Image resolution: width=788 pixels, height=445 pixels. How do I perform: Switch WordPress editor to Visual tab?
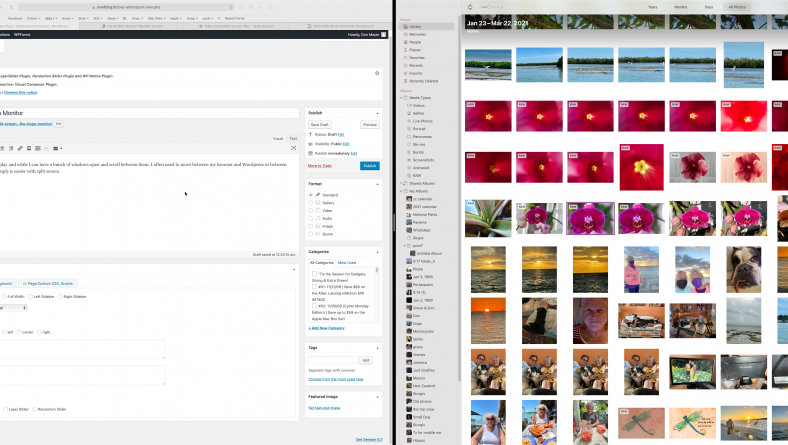[x=278, y=138]
